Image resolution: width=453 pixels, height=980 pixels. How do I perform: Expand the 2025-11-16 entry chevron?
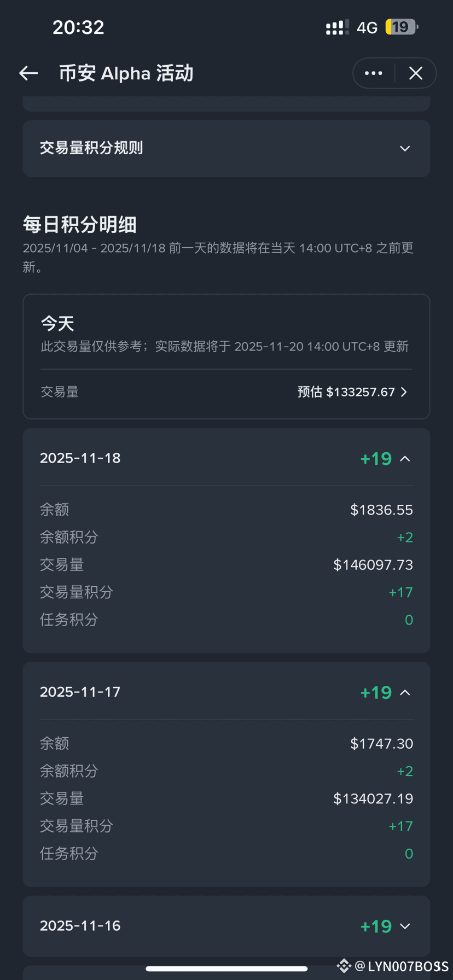coord(405,926)
